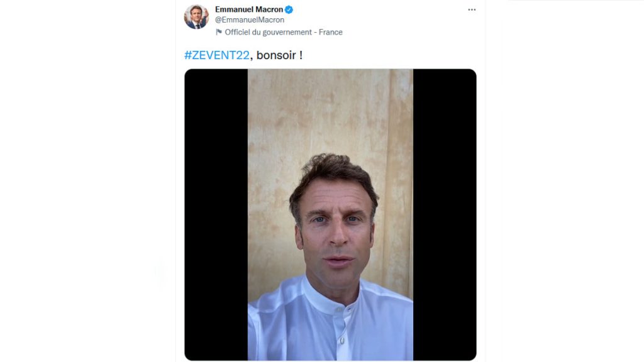Visit the @EmmanuelMacron handle

(x=251, y=19)
